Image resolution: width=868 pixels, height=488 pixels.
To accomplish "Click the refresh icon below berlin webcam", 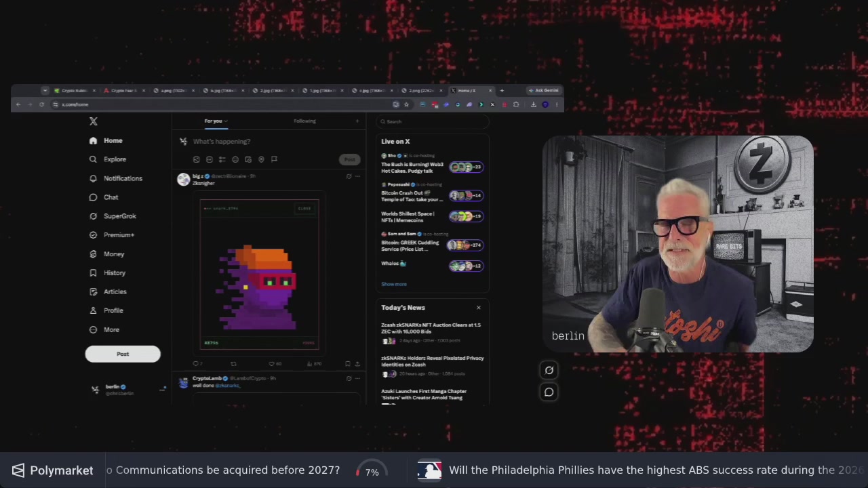I will (x=549, y=371).
